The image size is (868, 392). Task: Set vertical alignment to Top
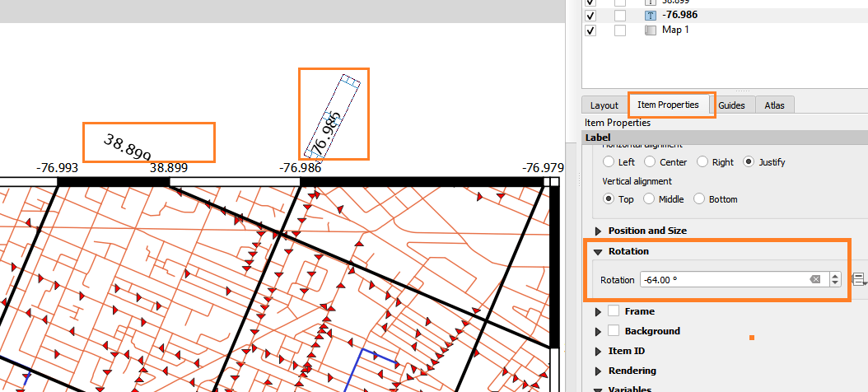[x=609, y=198]
